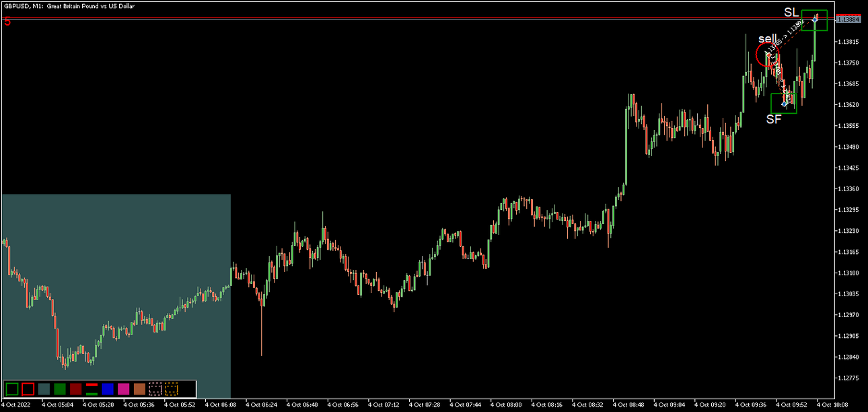Image resolution: width=868 pixels, height=412 pixels.
Task: Click the time label 4 Oct 08:16
Action: (547, 405)
